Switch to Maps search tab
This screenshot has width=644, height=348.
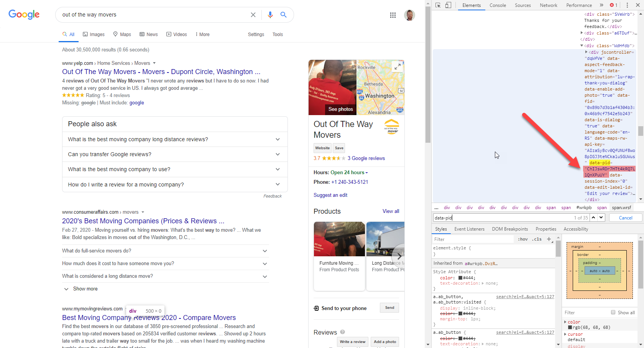122,34
